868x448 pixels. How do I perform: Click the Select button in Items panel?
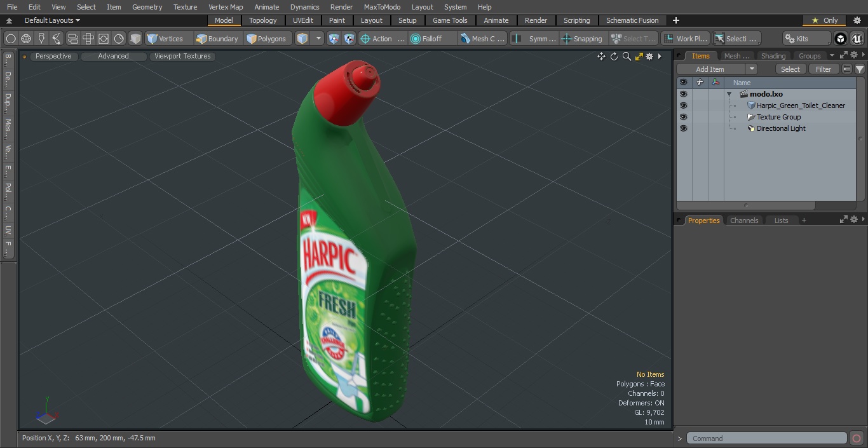790,69
